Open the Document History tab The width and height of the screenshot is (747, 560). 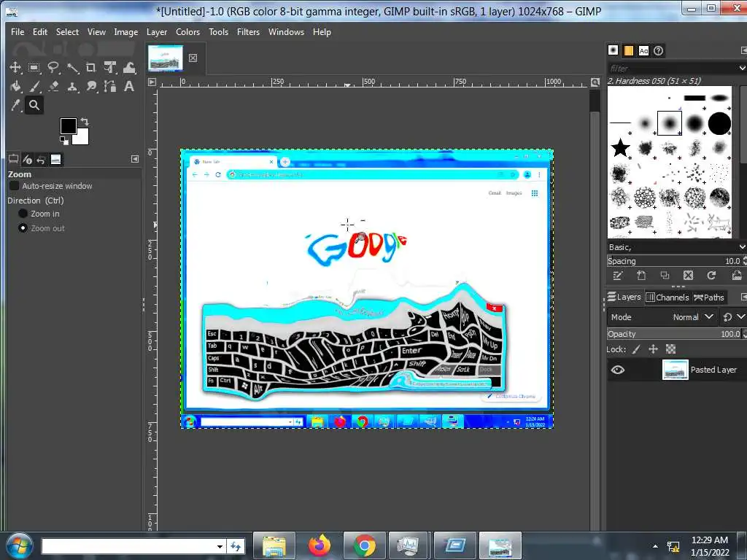click(659, 50)
